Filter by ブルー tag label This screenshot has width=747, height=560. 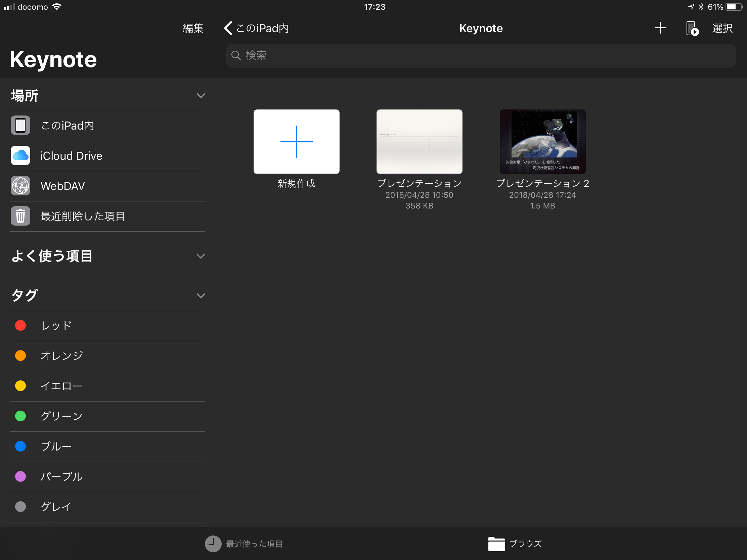pyautogui.click(x=56, y=447)
